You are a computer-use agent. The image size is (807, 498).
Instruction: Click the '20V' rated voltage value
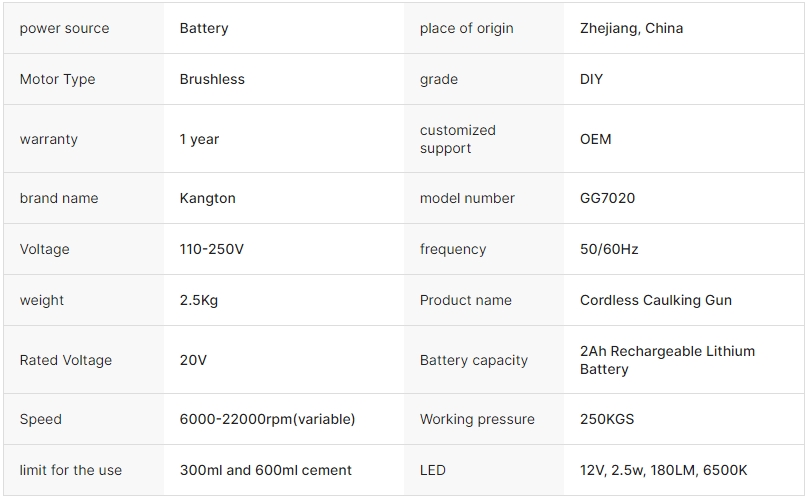point(193,360)
